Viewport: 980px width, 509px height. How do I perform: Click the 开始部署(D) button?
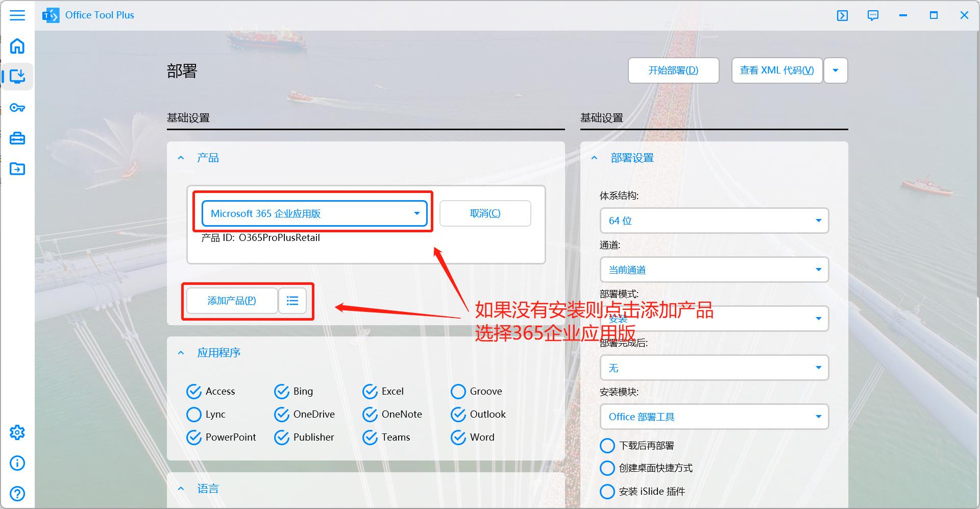673,70
